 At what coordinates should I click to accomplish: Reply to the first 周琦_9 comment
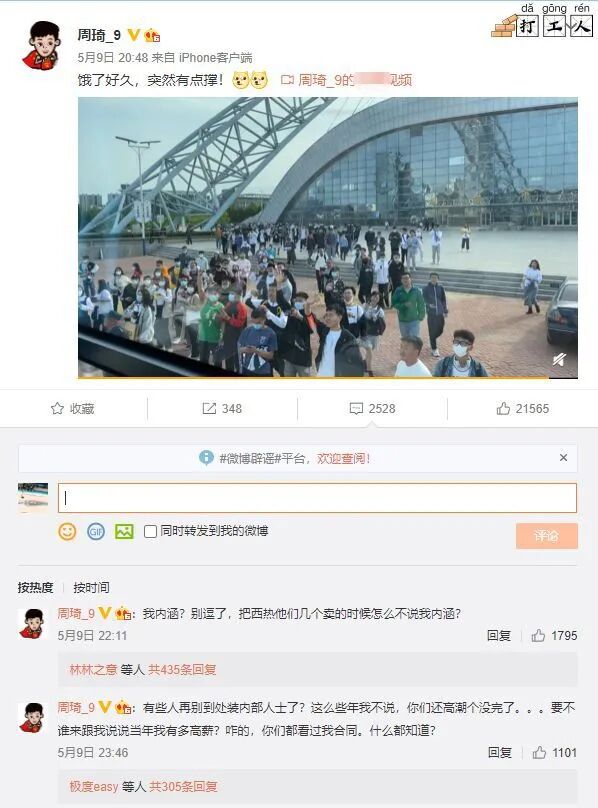tap(499, 635)
